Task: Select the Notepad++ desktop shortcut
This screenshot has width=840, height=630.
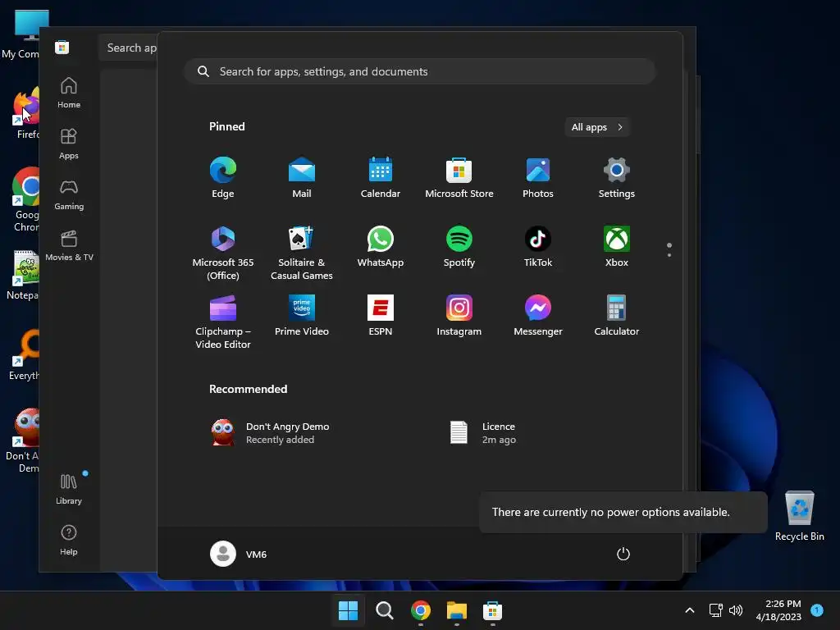Action: click(x=22, y=275)
